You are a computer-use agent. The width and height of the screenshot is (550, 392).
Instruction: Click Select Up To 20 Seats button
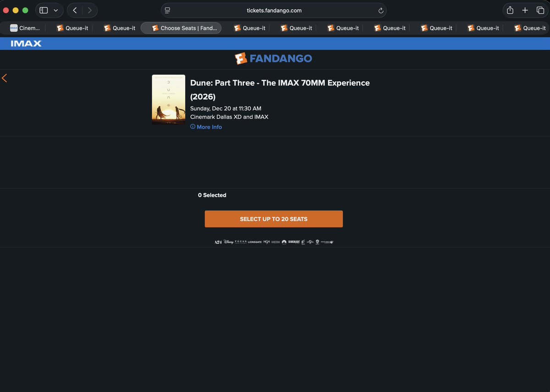click(x=274, y=219)
